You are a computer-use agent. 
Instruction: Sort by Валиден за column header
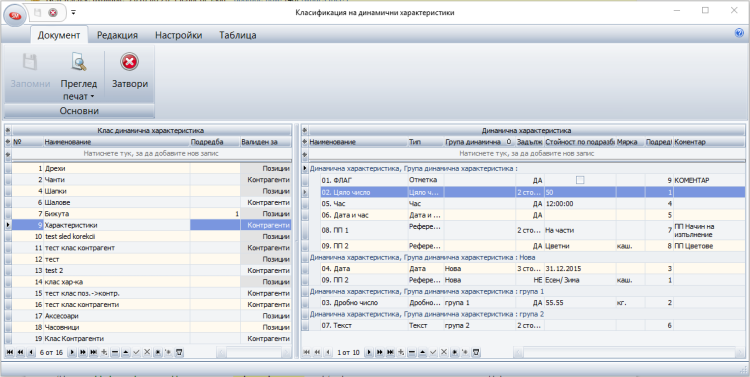265,142
